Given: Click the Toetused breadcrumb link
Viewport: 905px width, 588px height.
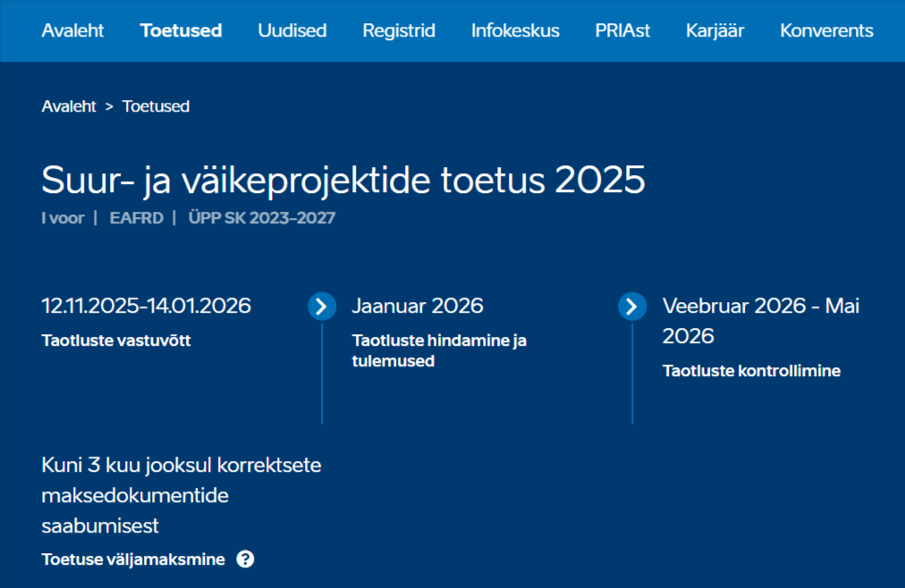Looking at the screenshot, I should coord(156,106).
